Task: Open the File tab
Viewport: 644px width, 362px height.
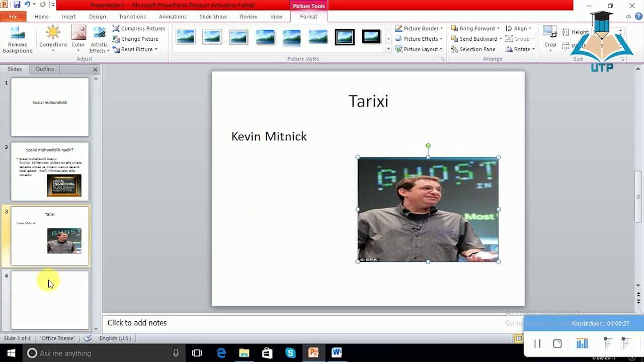Action: pyautogui.click(x=14, y=17)
